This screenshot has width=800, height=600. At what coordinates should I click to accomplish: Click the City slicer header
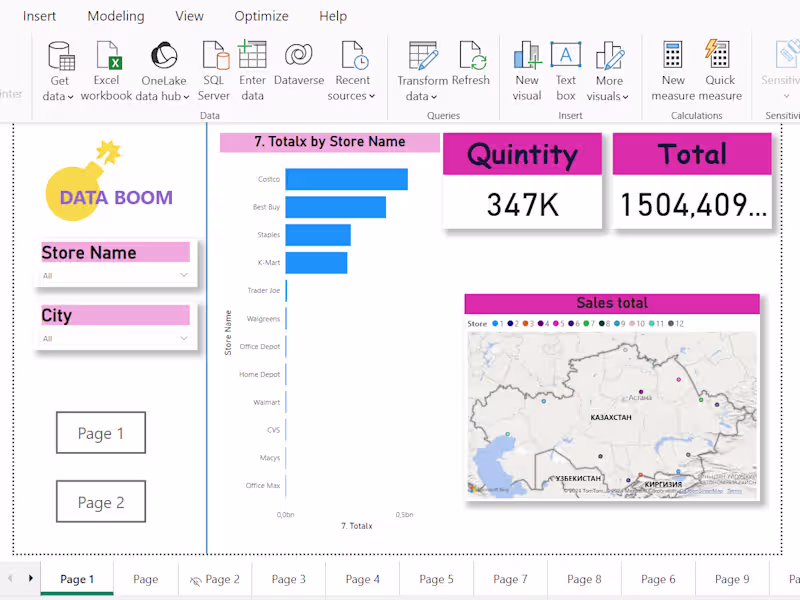click(115, 315)
